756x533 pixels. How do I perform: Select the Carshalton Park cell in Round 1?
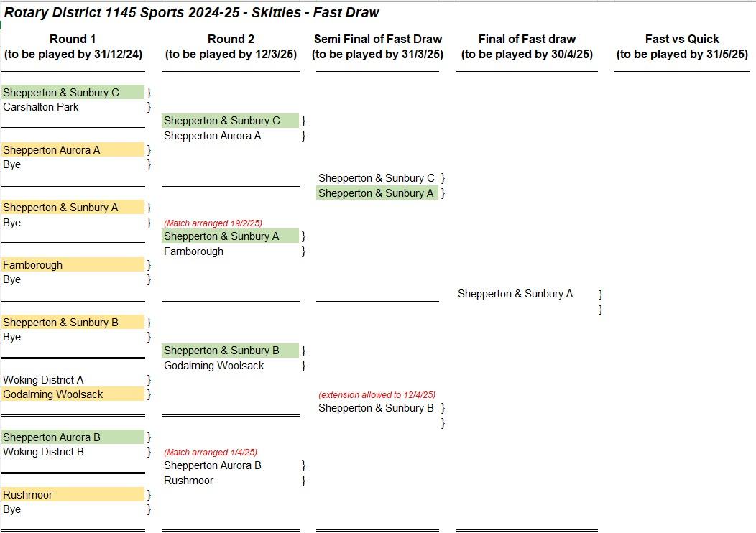click(73, 107)
